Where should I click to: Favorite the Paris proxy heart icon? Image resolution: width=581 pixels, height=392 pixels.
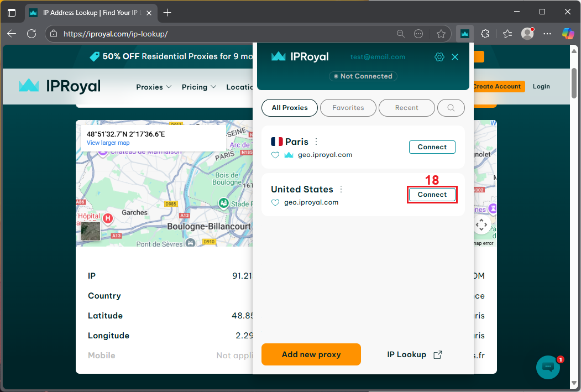coord(275,155)
